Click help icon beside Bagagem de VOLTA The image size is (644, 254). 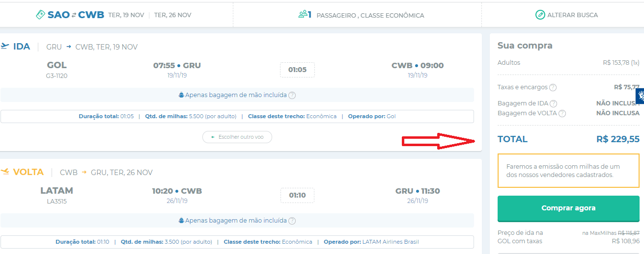tap(562, 113)
